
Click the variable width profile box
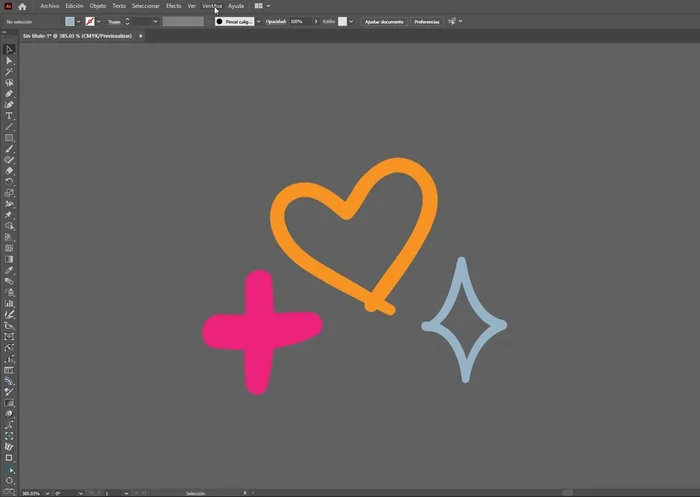tap(183, 21)
